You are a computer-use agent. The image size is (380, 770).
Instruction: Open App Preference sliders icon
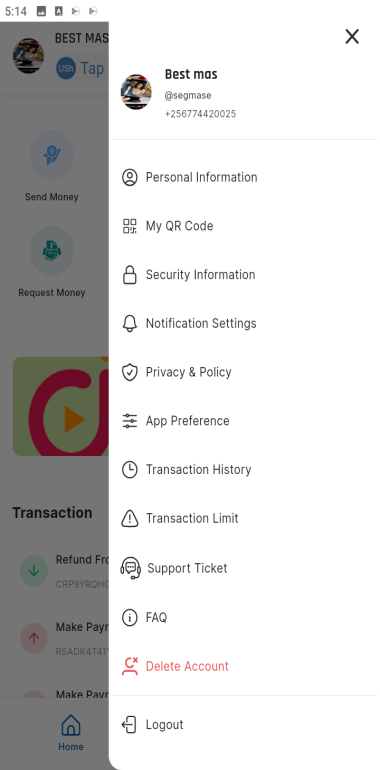tap(130, 421)
